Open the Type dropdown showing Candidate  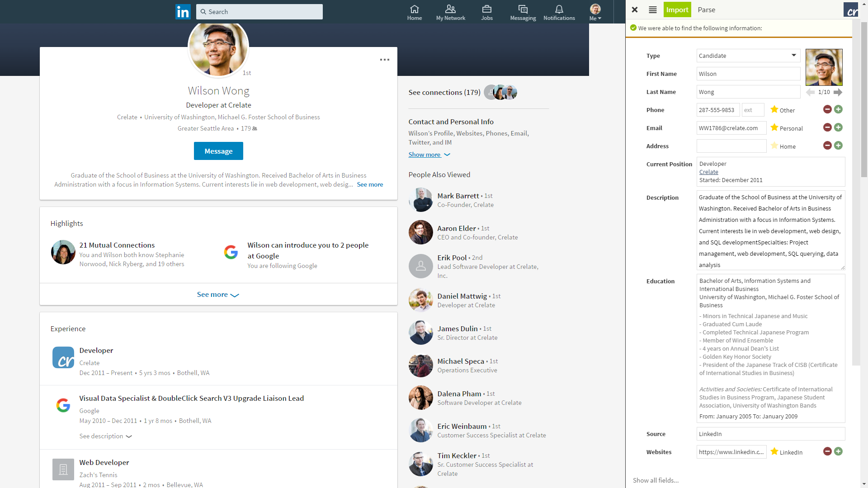coord(748,56)
